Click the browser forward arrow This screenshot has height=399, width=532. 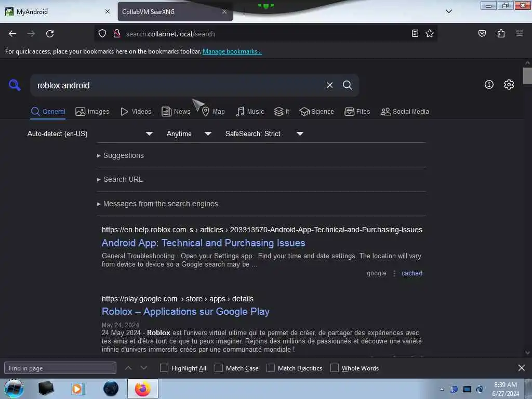(31, 34)
